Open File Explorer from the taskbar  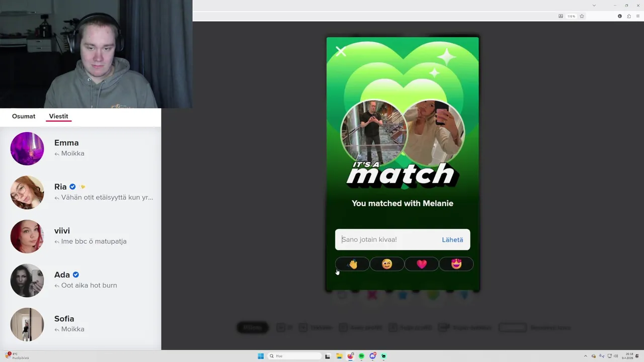340,356
